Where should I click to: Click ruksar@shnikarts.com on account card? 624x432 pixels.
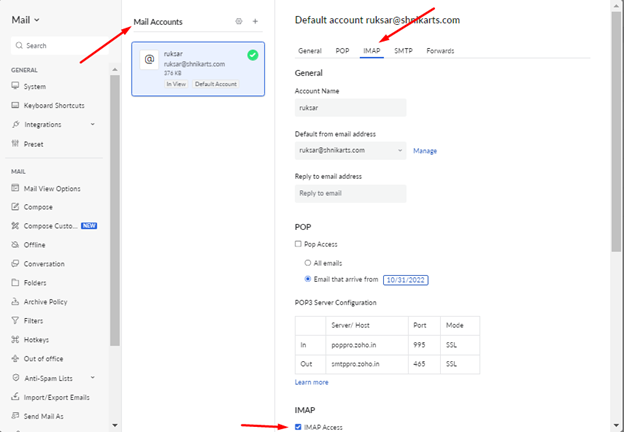(194, 64)
